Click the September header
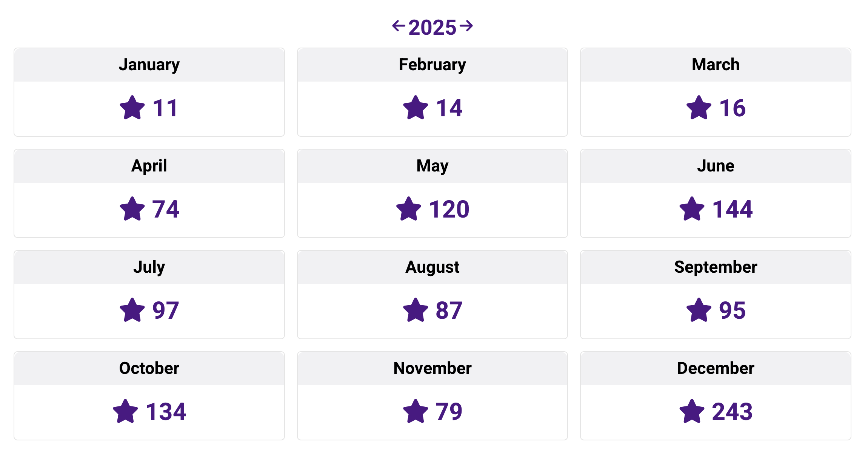The width and height of the screenshot is (868, 457). tap(716, 267)
